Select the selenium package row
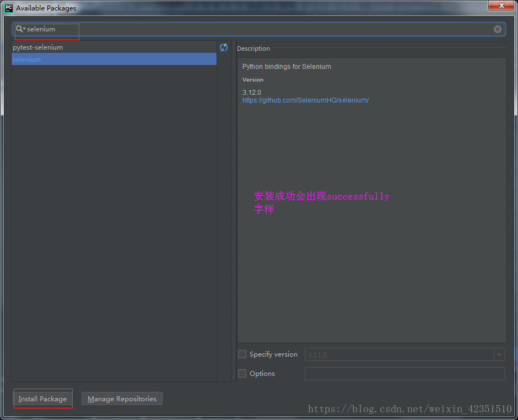Screen dimensions: 518x420 (114, 59)
